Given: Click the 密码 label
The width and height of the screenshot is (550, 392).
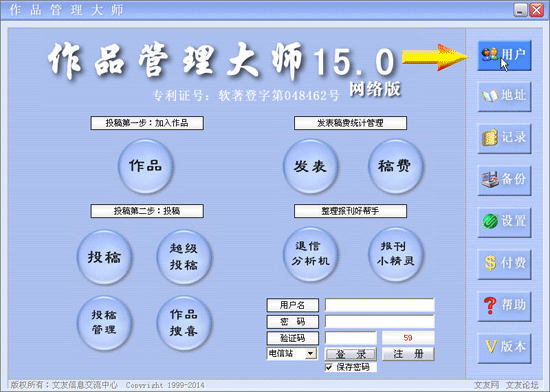Looking at the screenshot, I should pos(293,322).
